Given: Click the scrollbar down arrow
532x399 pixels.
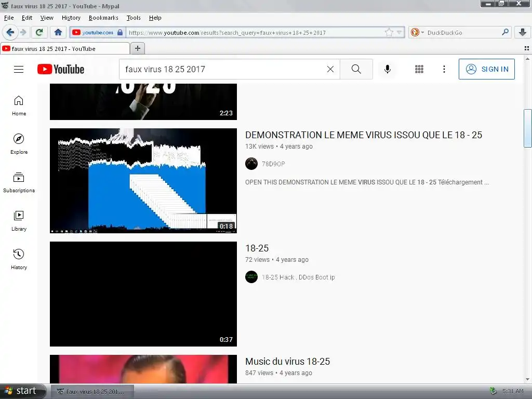Looking at the screenshot, I should [x=527, y=380].
